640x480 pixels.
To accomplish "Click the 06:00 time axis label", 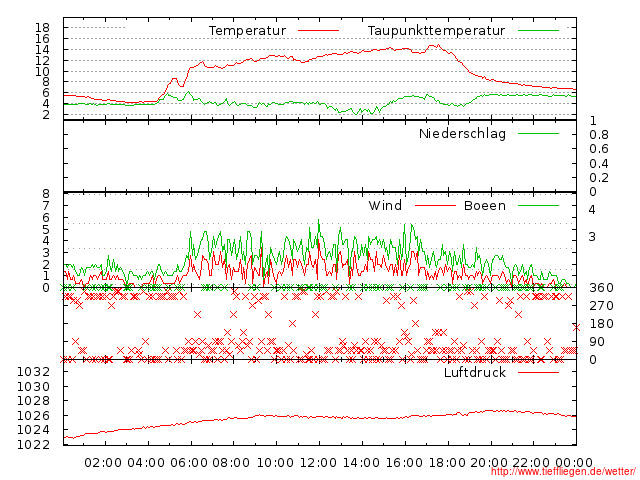I will pyautogui.click(x=189, y=463).
